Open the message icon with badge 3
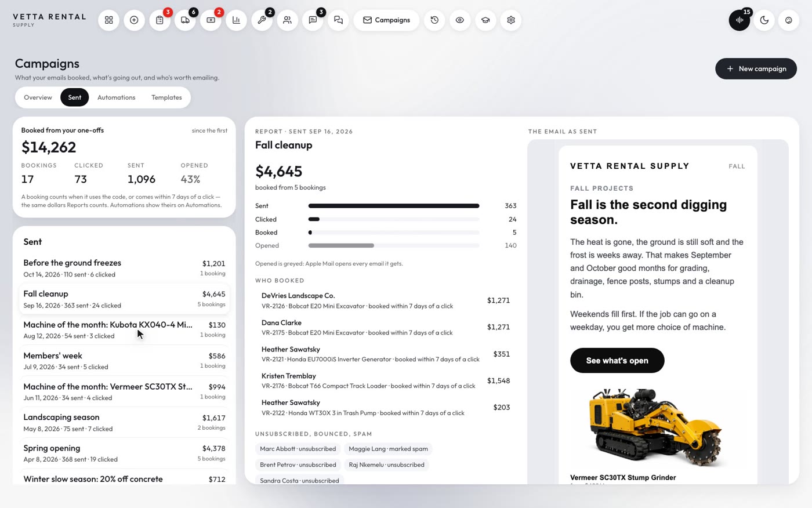Image resolution: width=812 pixels, height=508 pixels. 313,20
